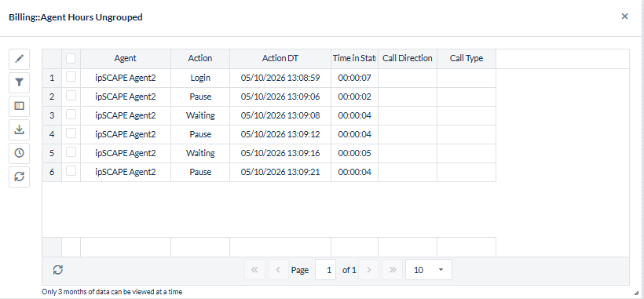Click Waiting action in row 3
644x299 pixels.
pyautogui.click(x=200, y=115)
